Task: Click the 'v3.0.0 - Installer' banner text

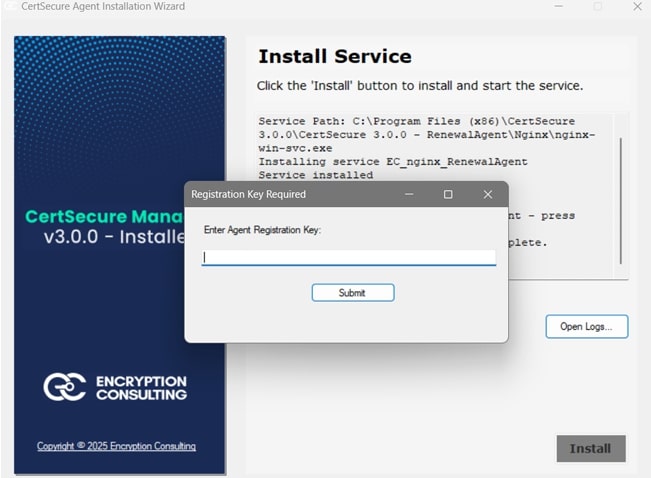Action: coord(114,237)
